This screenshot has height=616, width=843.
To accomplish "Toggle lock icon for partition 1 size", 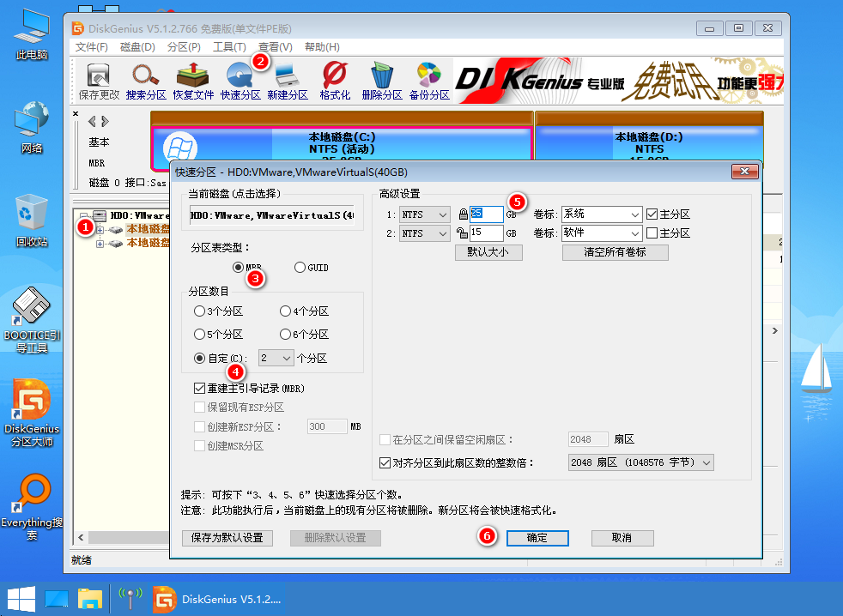I will pyautogui.click(x=463, y=214).
